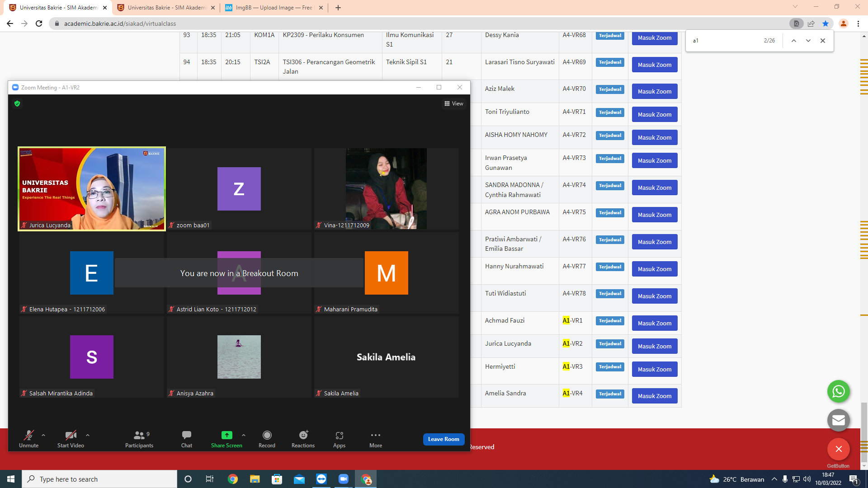Click the address bar URL
868x488 pixels.
[120, 23]
